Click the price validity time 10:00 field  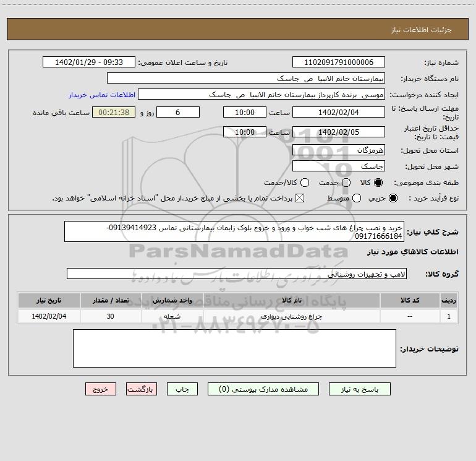click(245, 132)
